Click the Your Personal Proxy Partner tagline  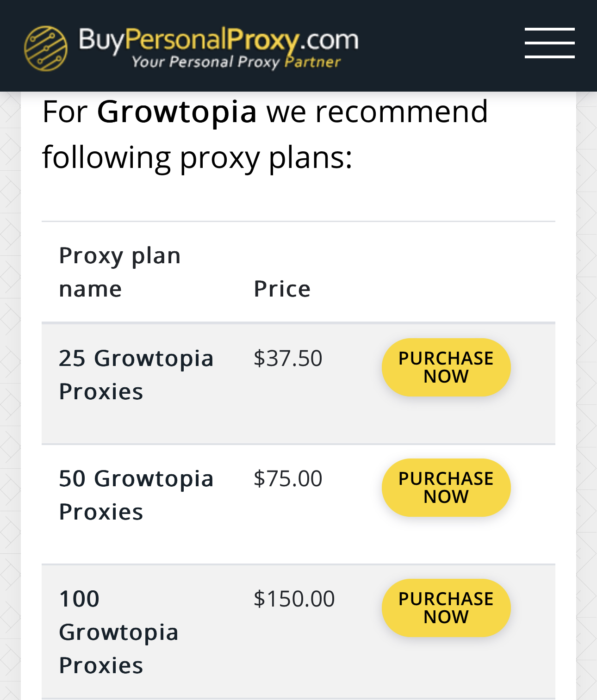pyautogui.click(x=236, y=62)
